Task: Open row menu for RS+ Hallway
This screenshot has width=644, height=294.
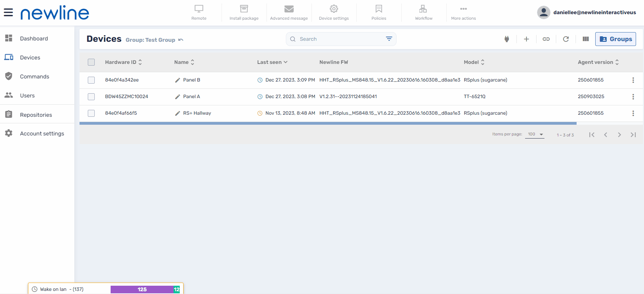Action: tap(633, 113)
